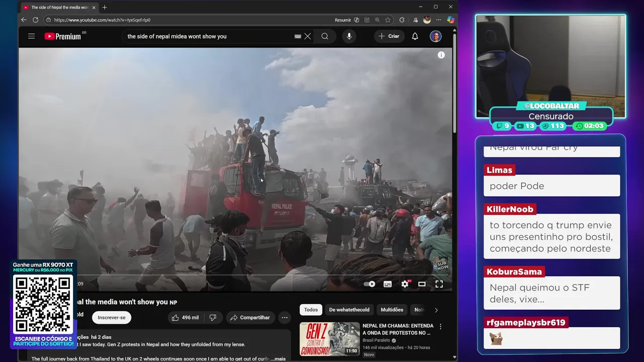
Task: Open the YouTube guide hamburger menu
Action: click(x=32, y=36)
